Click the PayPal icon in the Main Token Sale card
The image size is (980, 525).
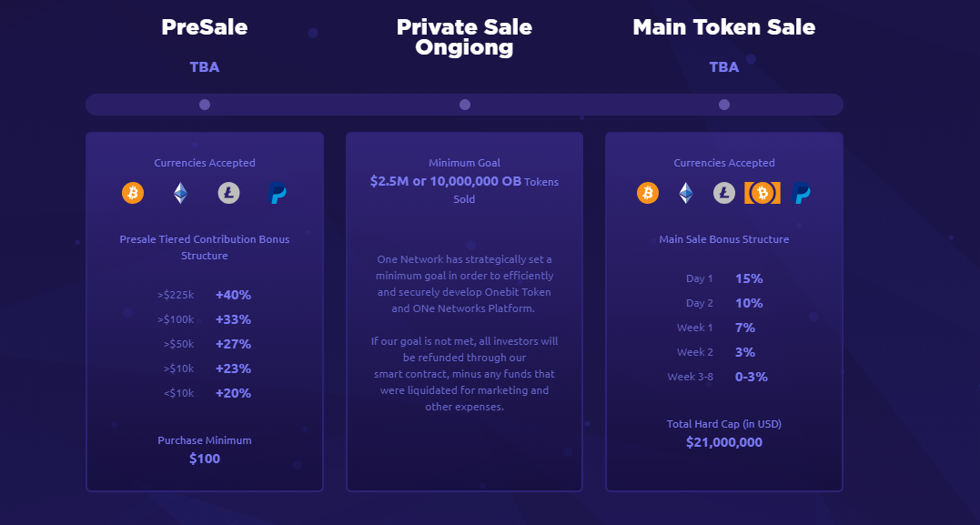801,193
